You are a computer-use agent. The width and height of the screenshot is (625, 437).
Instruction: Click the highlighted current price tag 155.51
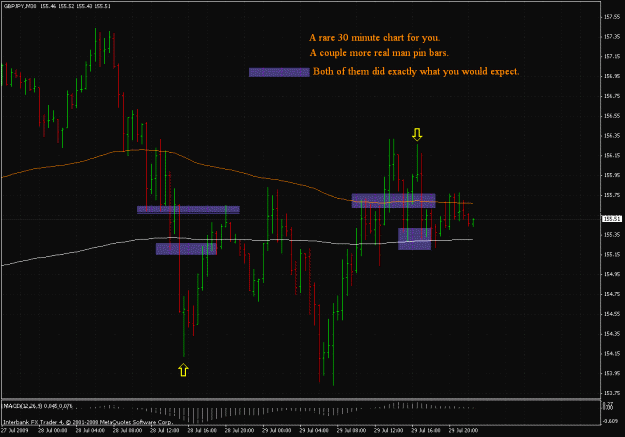click(x=612, y=219)
